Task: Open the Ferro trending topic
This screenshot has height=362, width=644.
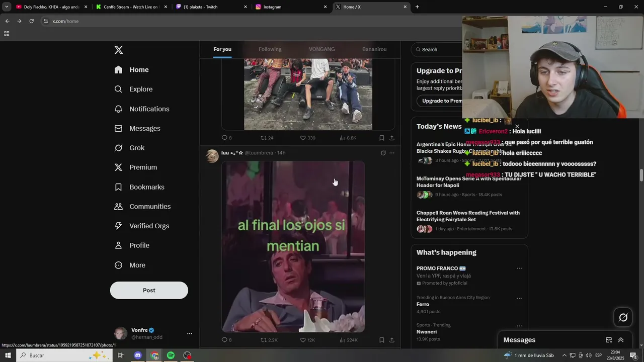Action: coord(423,304)
